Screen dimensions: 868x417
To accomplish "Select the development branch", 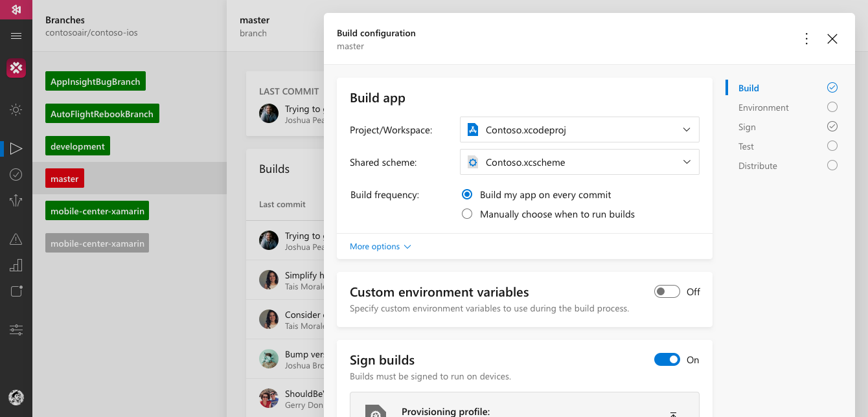I will click(78, 146).
